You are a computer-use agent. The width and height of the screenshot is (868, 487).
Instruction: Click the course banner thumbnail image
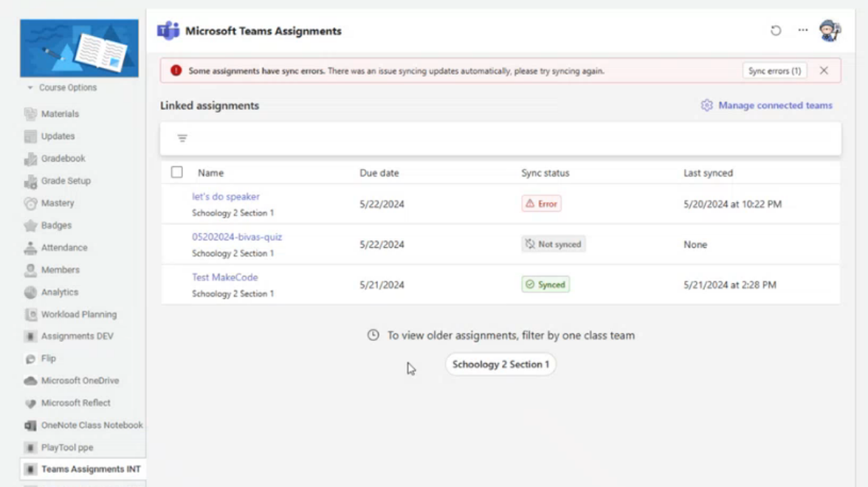point(79,48)
